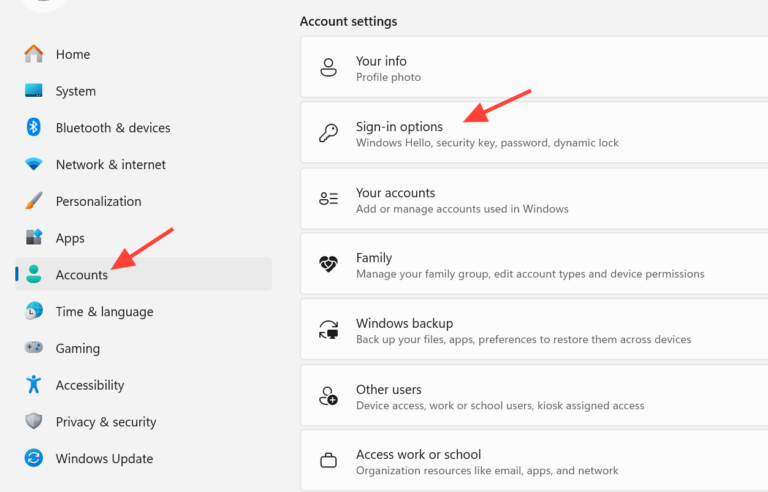Open Personalization settings
This screenshot has width=768, height=492.
(x=144, y=201)
